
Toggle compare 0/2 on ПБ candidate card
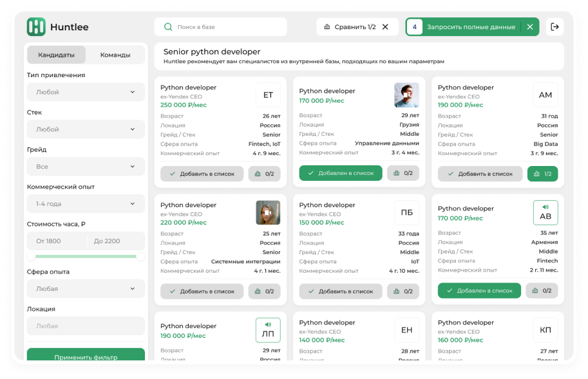pos(403,291)
